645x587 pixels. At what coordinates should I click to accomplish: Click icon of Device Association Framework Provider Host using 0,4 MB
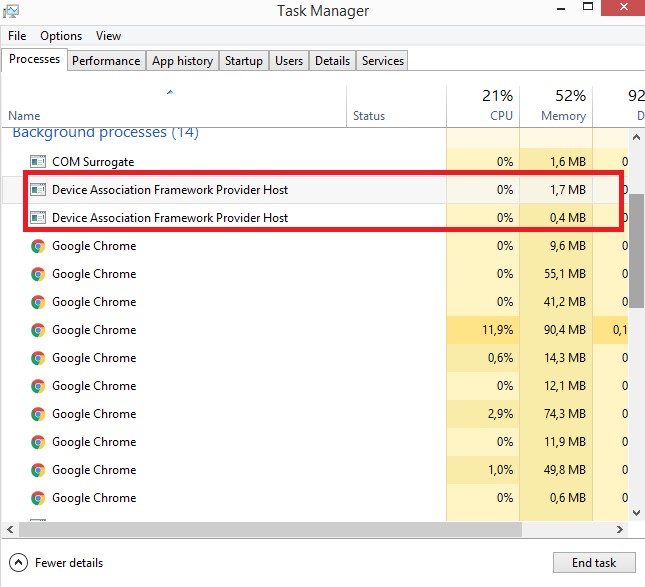tap(38, 218)
